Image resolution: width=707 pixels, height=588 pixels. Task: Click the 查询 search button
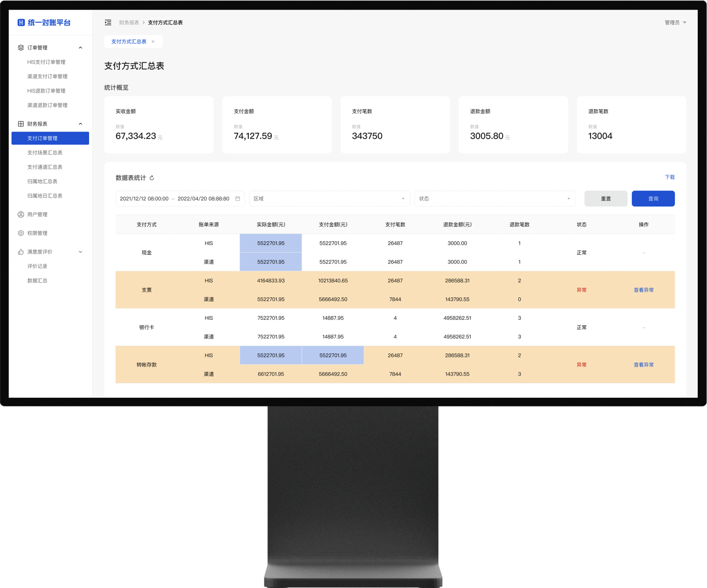(x=653, y=198)
